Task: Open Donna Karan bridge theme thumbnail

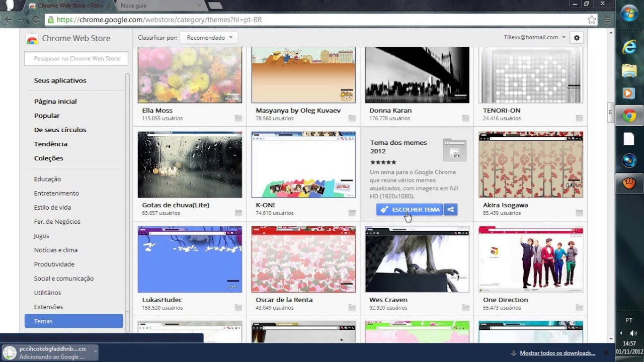Action: coord(417,75)
